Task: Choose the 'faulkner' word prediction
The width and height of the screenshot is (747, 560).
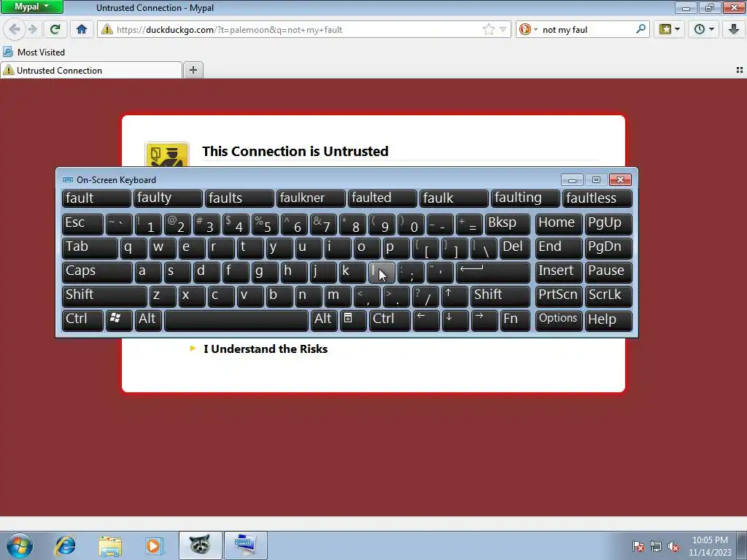Action: [x=311, y=198]
